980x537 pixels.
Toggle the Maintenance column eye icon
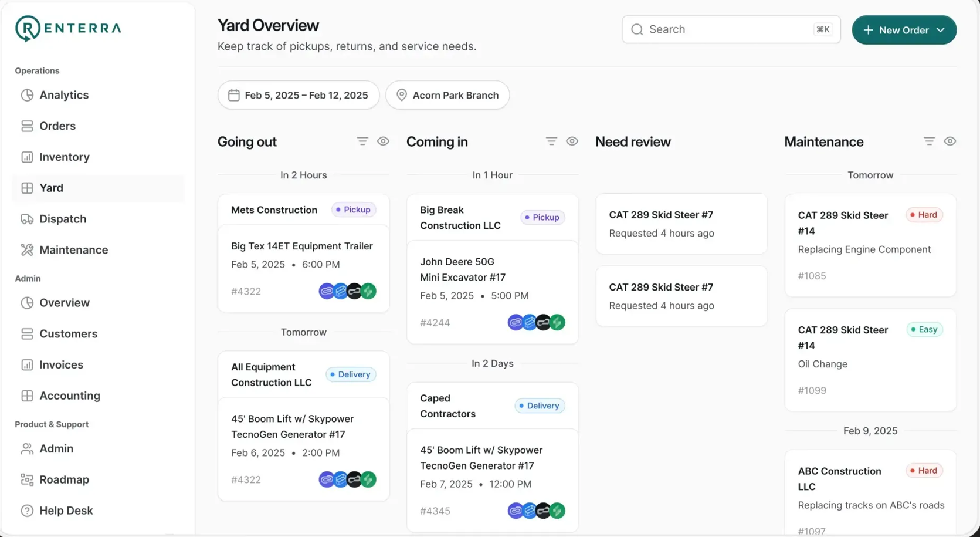point(950,141)
